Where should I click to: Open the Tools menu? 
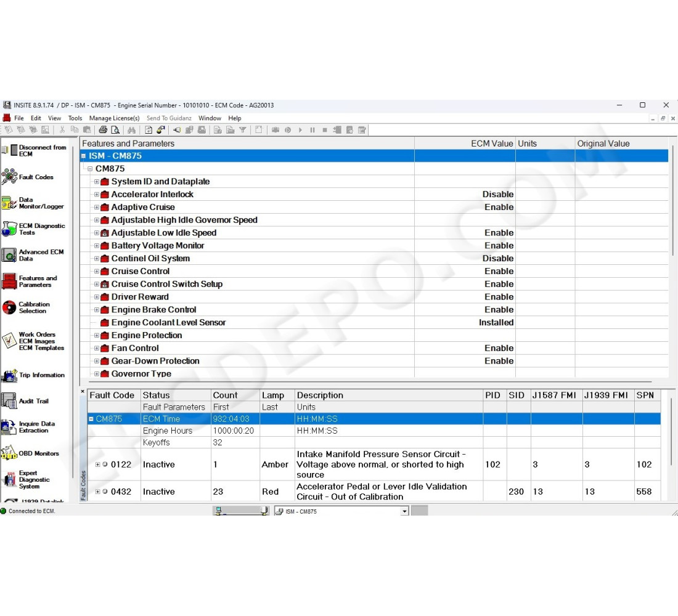(x=75, y=118)
